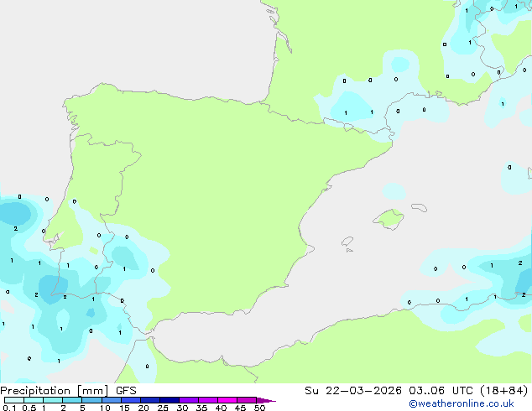
Task: Select the 45–50 mm legend swatch
Action: tap(247, 400)
